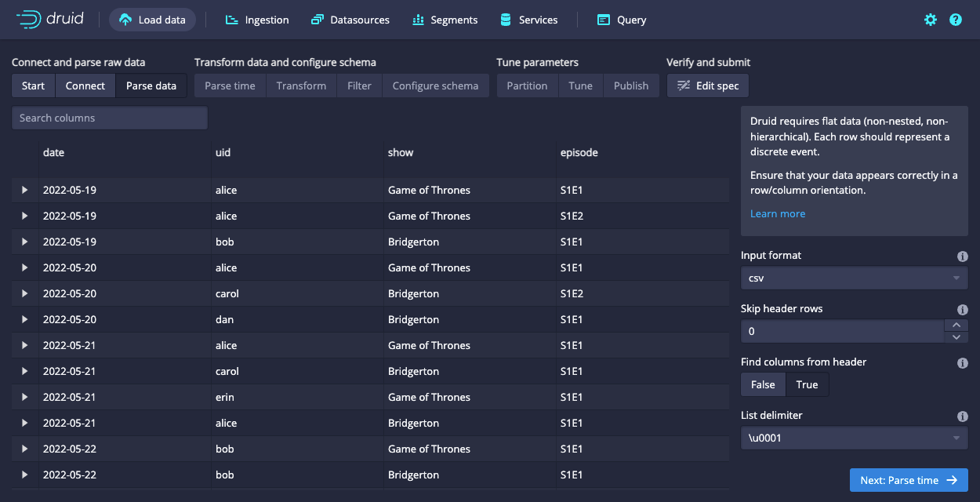Enable True for Find columns from header
Image resolution: width=980 pixels, height=502 pixels.
807,384
